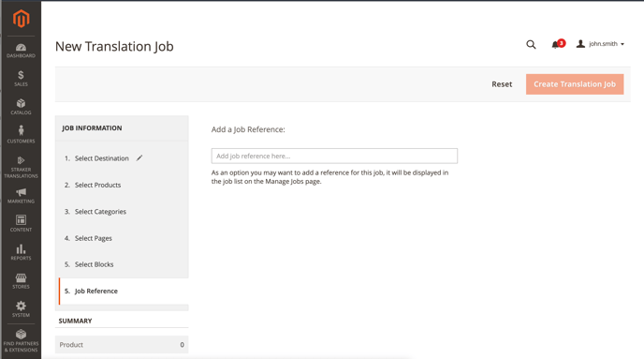The height and width of the screenshot is (359, 644).
Task: Click the New Translation Job title
Action: click(114, 47)
